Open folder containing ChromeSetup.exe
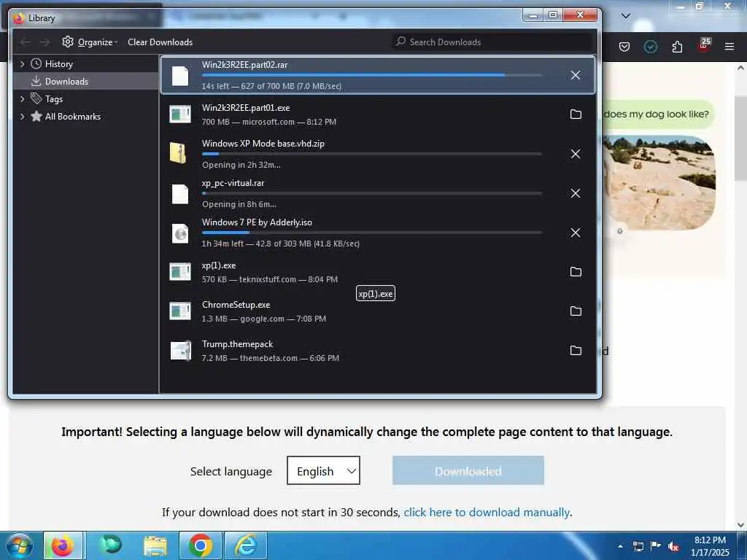 (x=576, y=311)
